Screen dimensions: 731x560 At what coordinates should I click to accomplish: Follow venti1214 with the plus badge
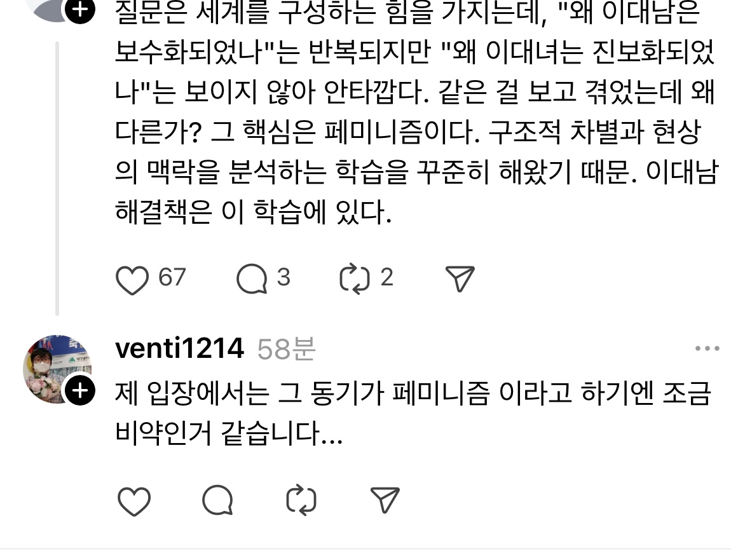(80, 390)
